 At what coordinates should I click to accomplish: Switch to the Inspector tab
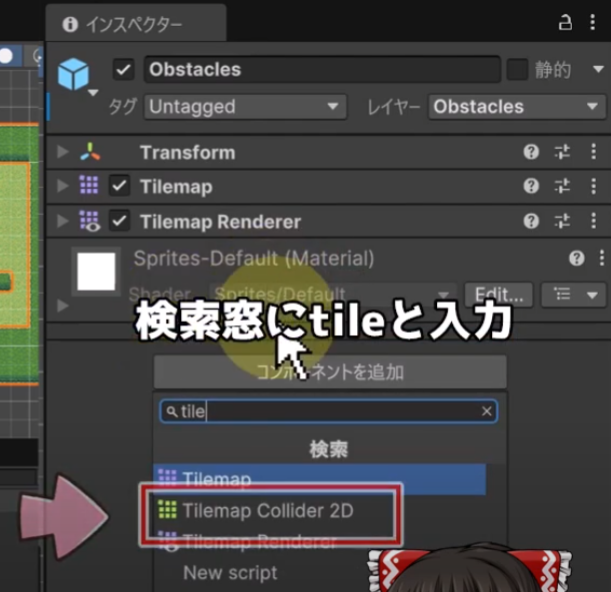click(x=136, y=23)
